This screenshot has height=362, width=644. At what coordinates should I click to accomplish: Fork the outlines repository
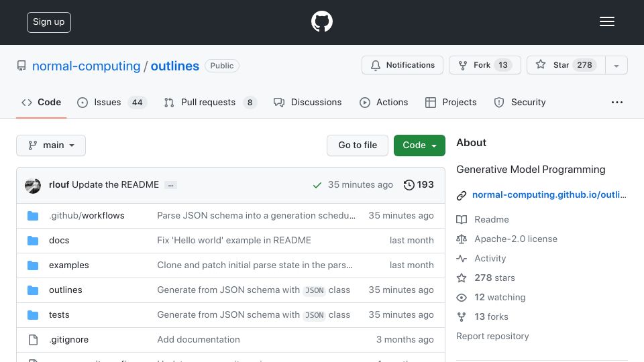point(484,65)
